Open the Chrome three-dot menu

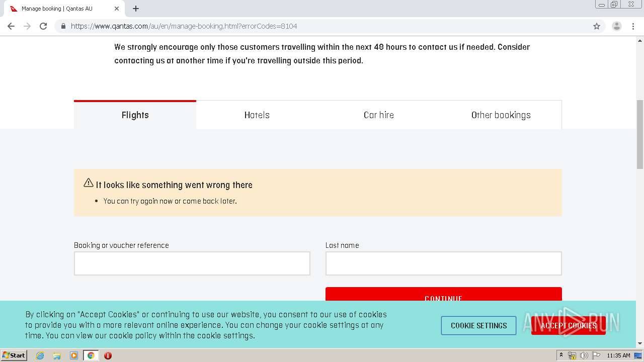point(633,26)
